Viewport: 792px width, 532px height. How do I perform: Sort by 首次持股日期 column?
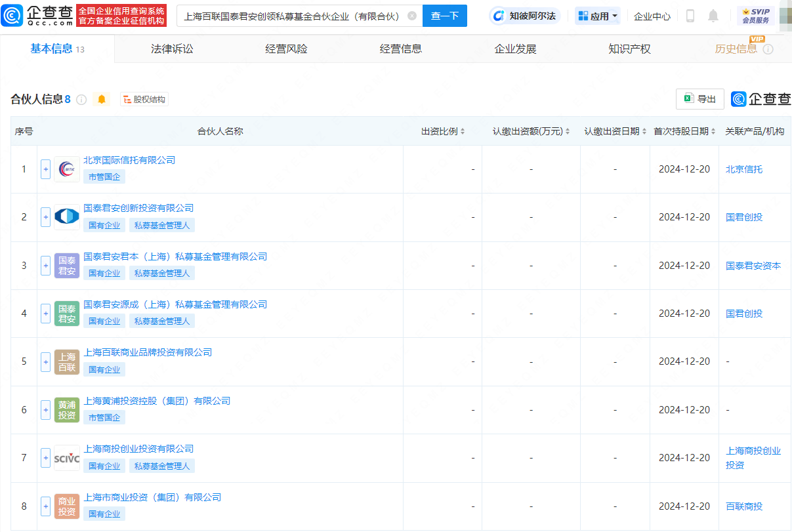[684, 131]
